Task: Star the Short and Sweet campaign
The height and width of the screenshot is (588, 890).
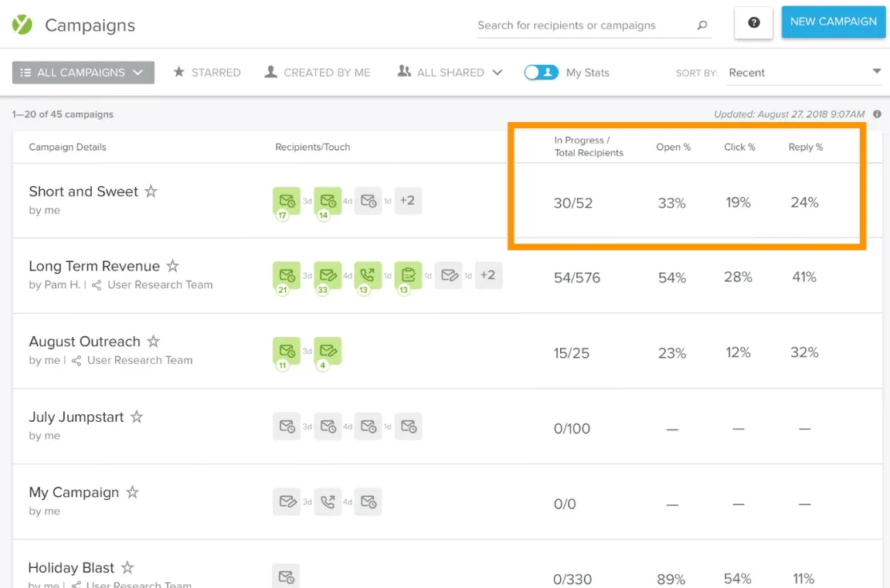Action: [x=151, y=190]
